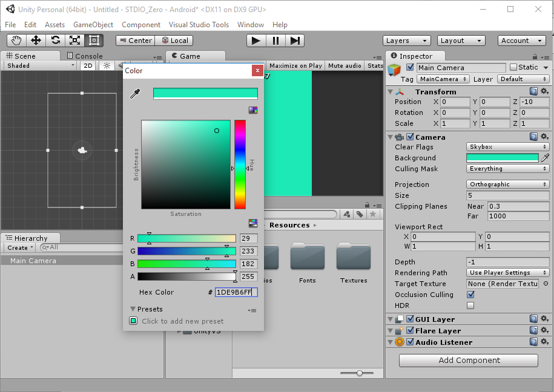Image resolution: width=554 pixels, height=392 pixels.
Task: Enable HDR checkbox
Action: point(470,305)
